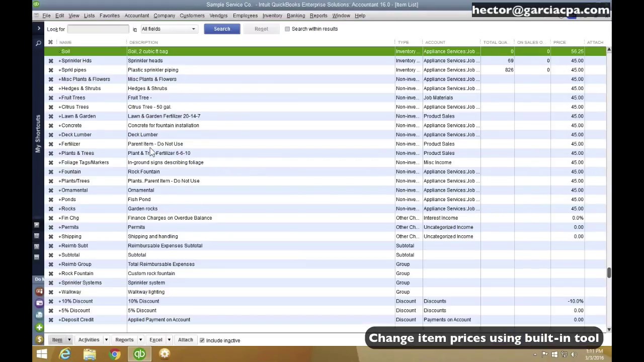
Task: Open the Lists menu
Action: click(x=89, y=16)
